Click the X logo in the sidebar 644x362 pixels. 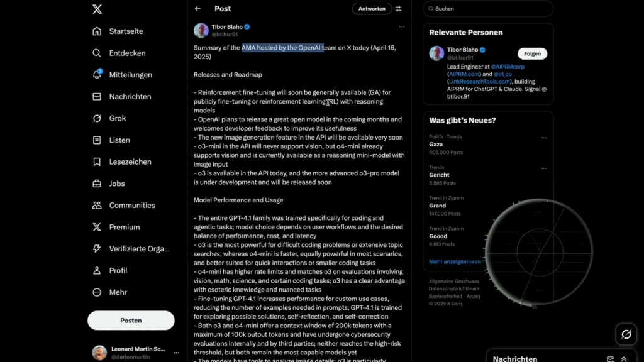[x=97, y=9]
